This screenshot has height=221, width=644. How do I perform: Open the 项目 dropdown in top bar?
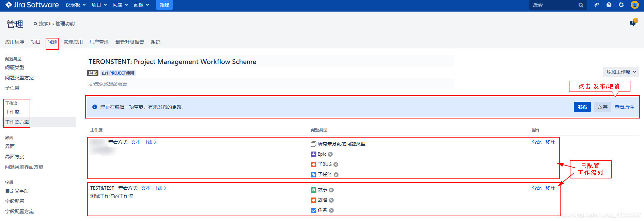[99, 5]
